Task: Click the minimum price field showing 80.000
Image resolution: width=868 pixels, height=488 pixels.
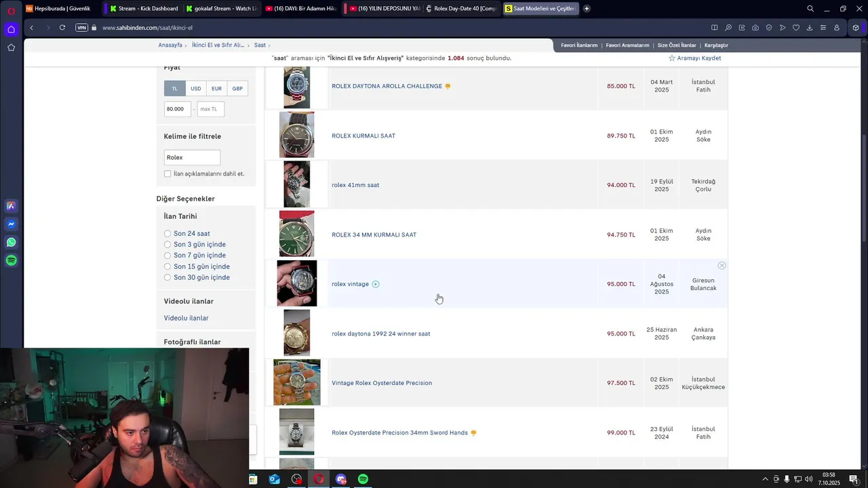Action: pos(177,109)
